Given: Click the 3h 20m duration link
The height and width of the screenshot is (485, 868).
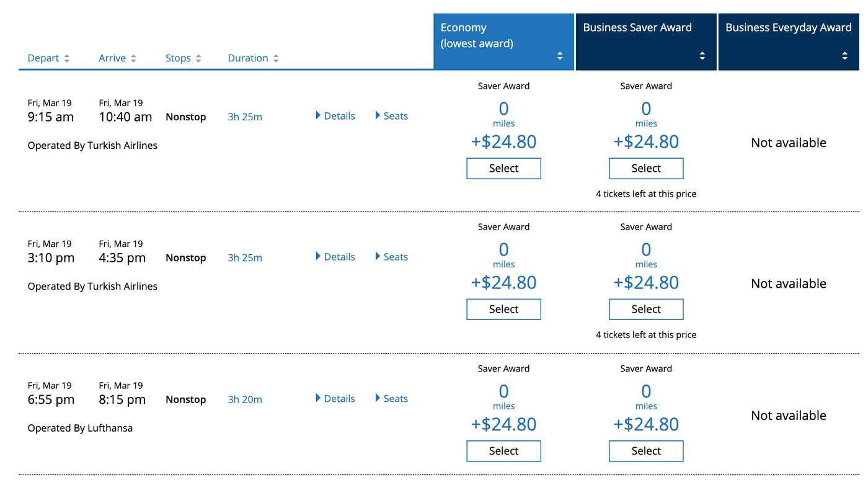Looking at the screenshot, I should (x=245, y=399).
